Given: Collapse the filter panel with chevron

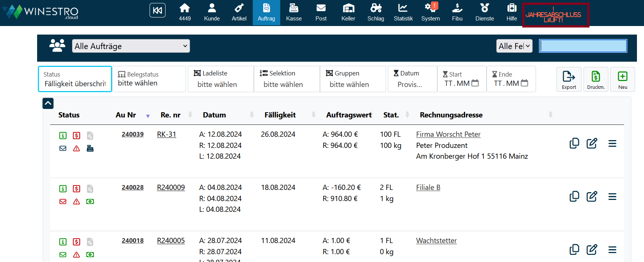Looking at the screenshot, I should [x=48, y=103].
